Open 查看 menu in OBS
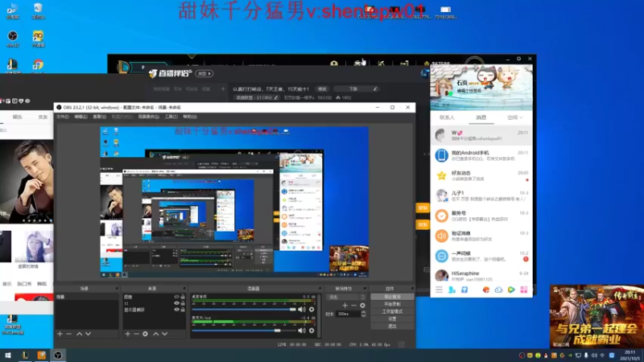Screen dimensions: 644x362 pyautogui.click(x=99, y=117)
